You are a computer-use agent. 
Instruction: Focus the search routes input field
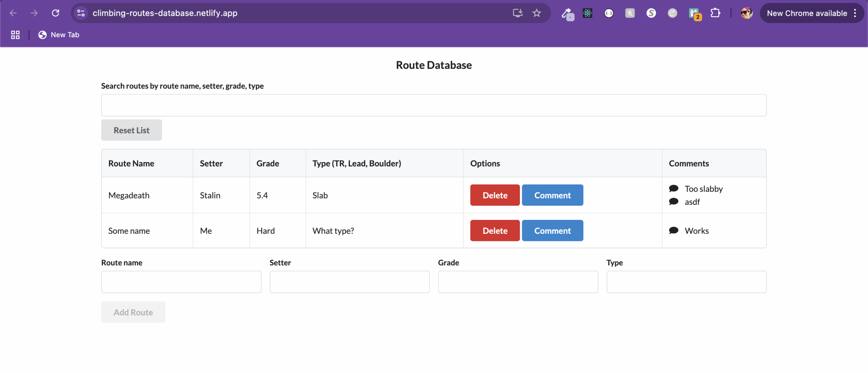(x=433, y=105)
